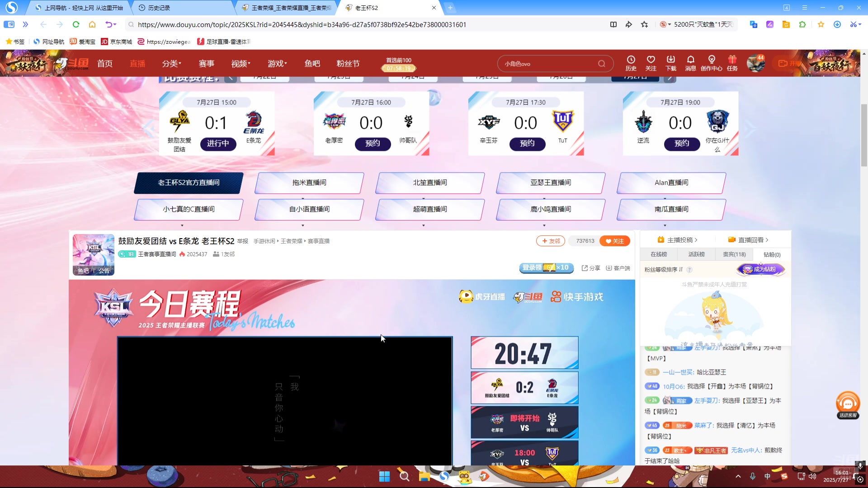Open 鱼吧 in Douyu navigation

312,64
